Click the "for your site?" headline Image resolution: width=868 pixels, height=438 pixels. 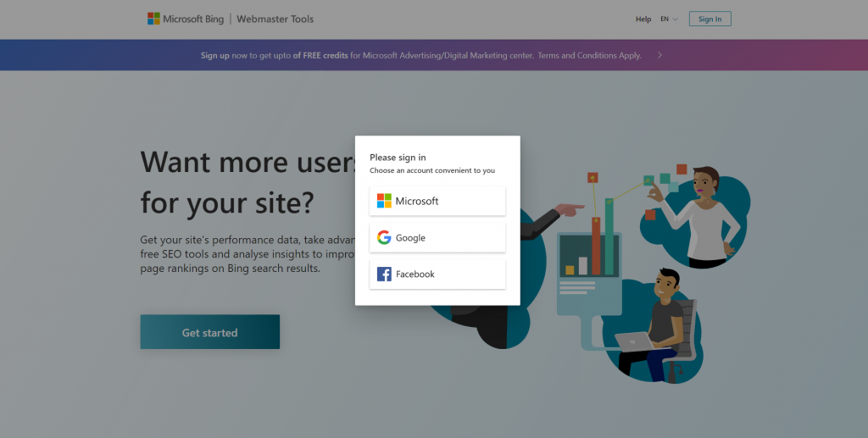227,202
